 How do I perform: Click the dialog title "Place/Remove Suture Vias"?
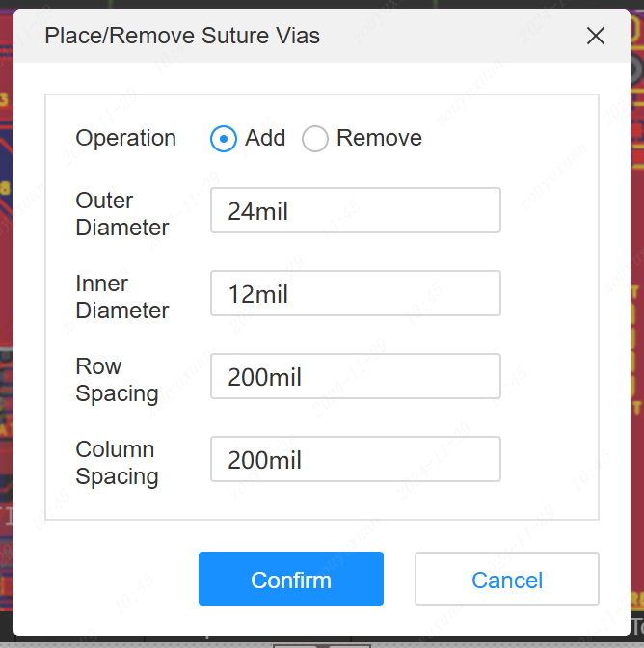[x=182, y=37]
